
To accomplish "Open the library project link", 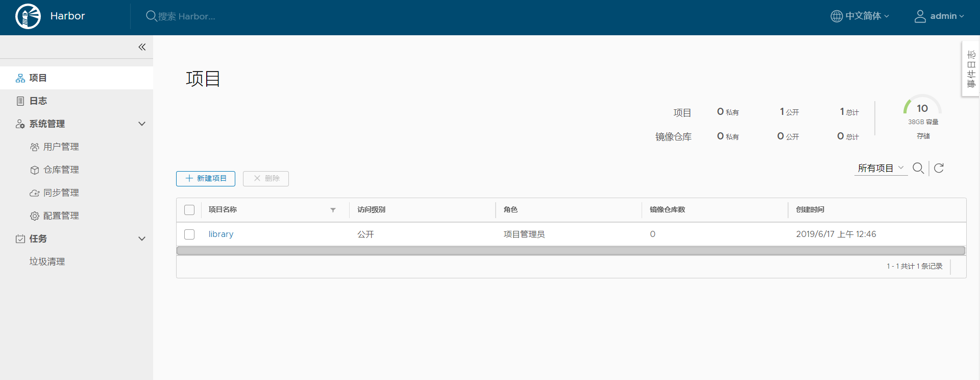I will pos(220,234).
